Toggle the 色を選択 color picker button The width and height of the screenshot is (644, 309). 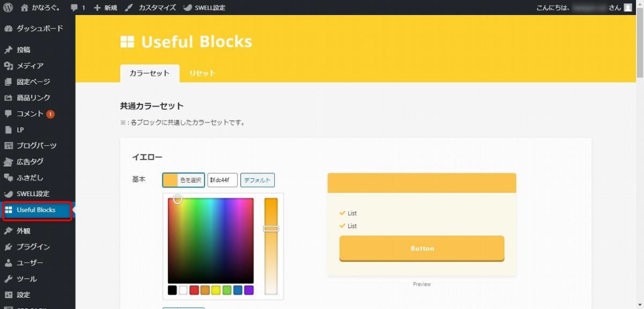(x=183, y=180)
